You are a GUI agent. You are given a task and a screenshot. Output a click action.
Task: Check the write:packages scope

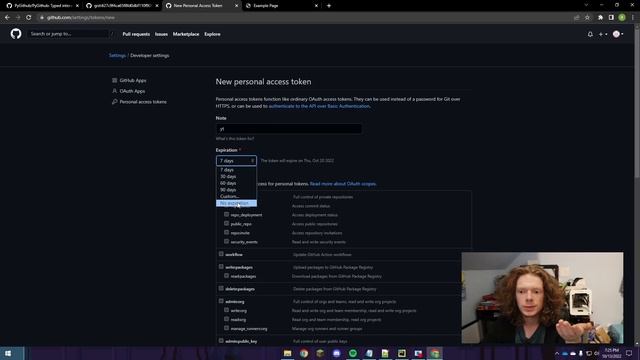point(221,267)
